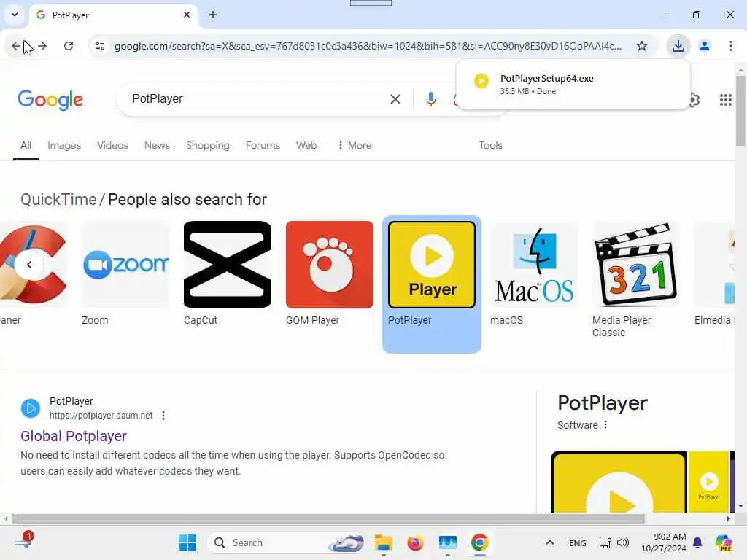Click the PotPlayer result favicon
747x560 pixels.
(x=31, y=408)
